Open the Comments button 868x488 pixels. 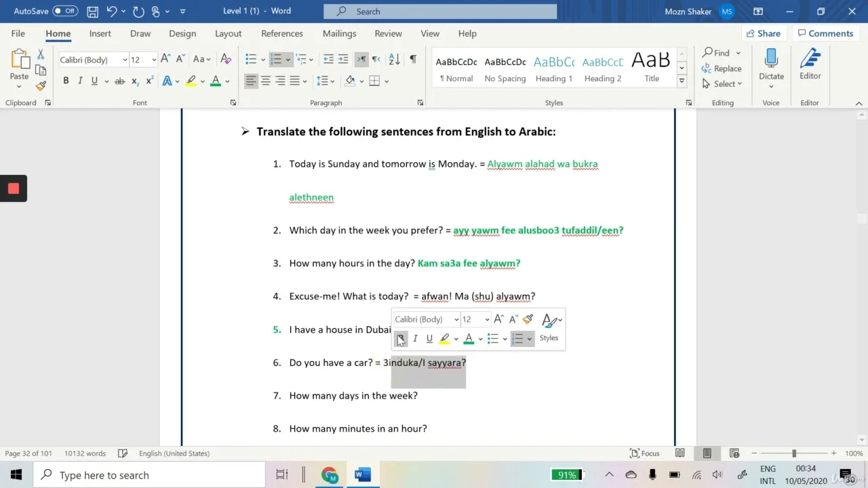coord(825,33)
